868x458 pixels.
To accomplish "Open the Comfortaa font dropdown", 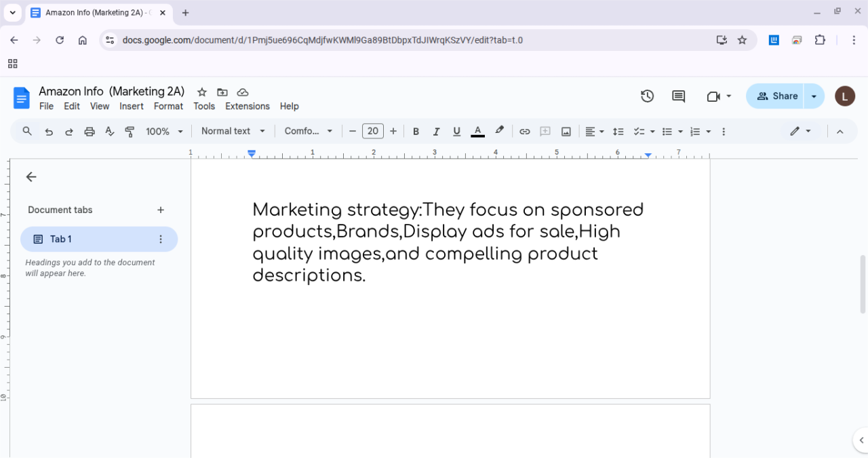I will click(309, 132).
